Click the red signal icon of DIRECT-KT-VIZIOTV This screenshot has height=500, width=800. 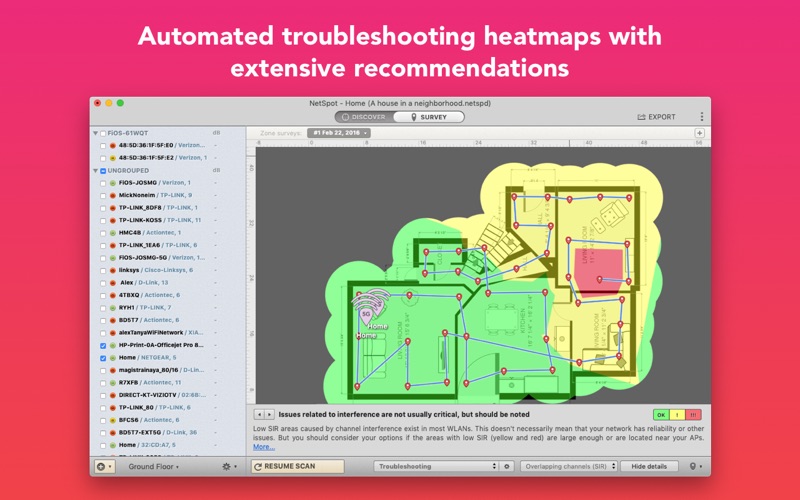tap(113, 395)
